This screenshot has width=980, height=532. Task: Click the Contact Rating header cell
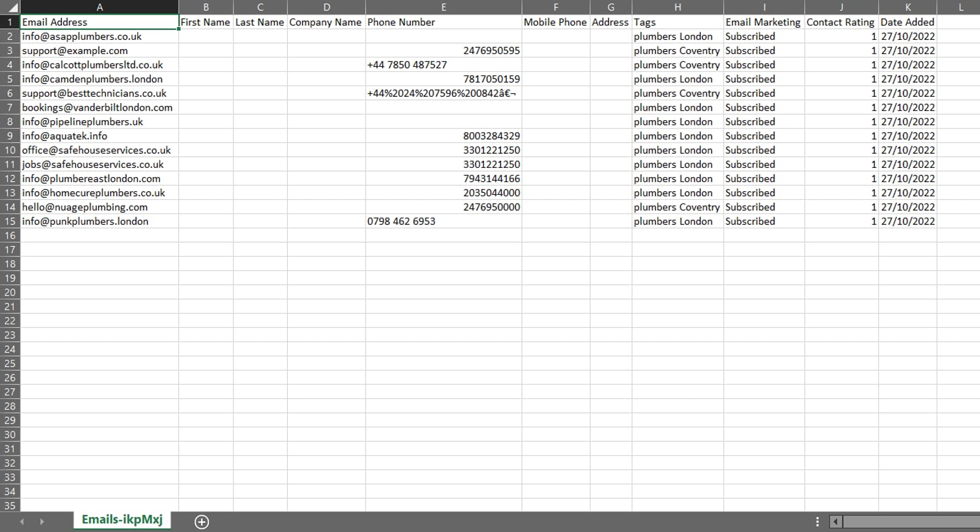pyautogui.click(x=840, y=22)
